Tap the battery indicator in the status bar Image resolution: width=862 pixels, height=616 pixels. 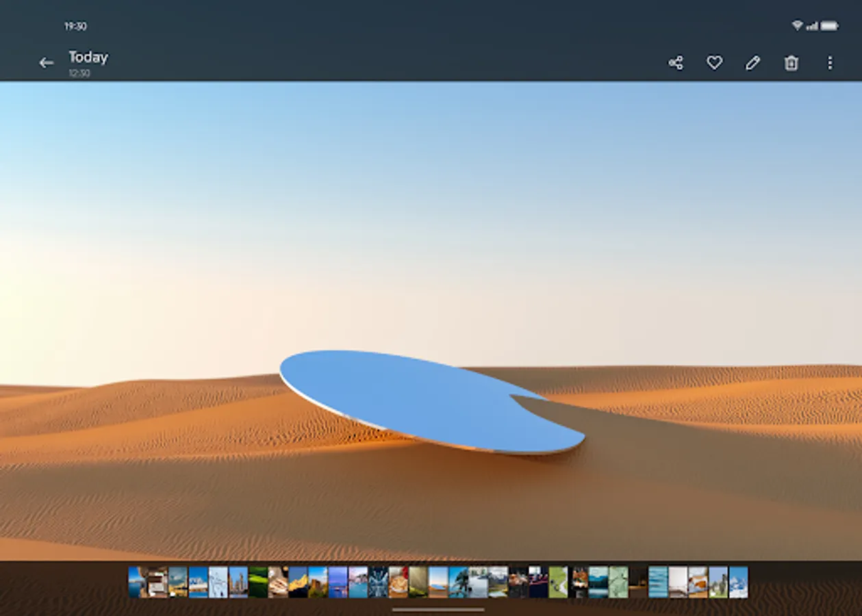(832, 25)
